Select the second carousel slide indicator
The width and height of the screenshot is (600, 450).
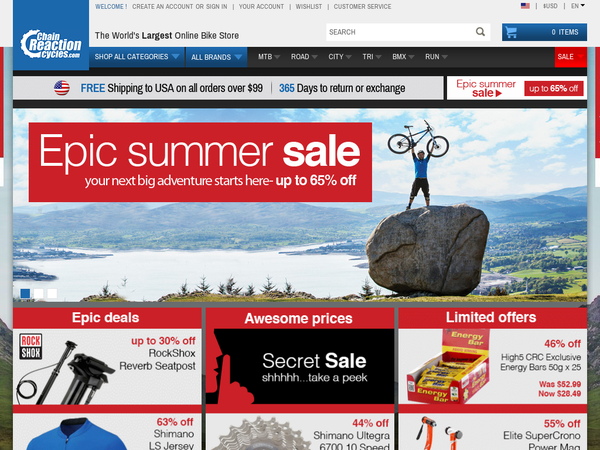[x=39, y=293]
